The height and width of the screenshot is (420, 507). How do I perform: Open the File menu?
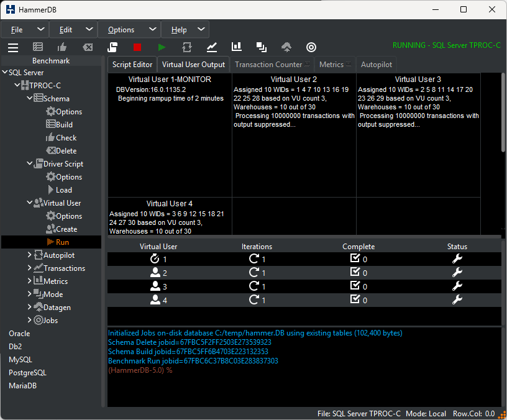point(25,29)
